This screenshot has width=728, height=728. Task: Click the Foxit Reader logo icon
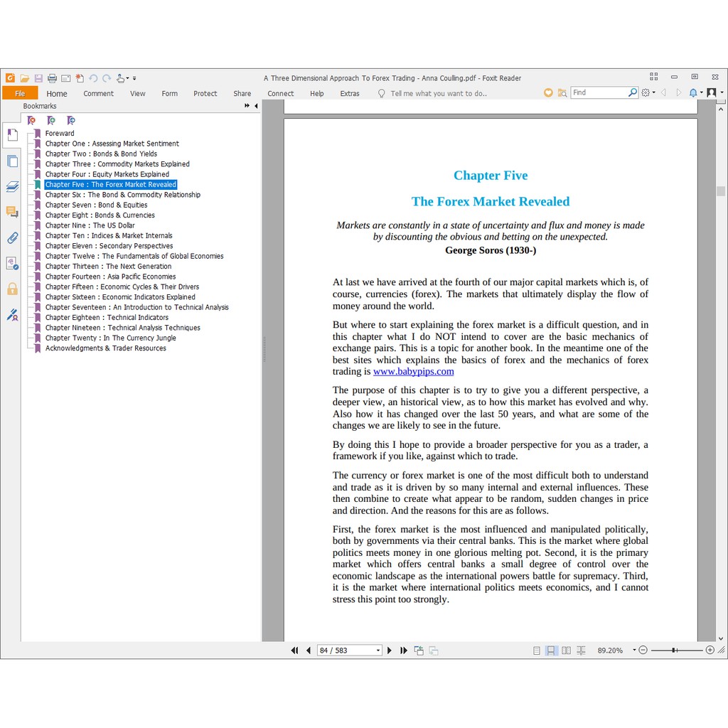[10, 78]
